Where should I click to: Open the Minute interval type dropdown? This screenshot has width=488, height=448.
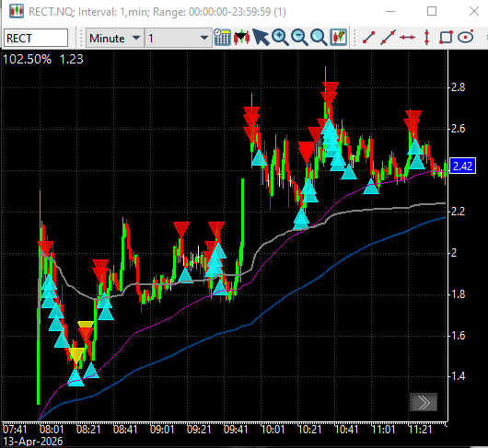pos(115,38)
